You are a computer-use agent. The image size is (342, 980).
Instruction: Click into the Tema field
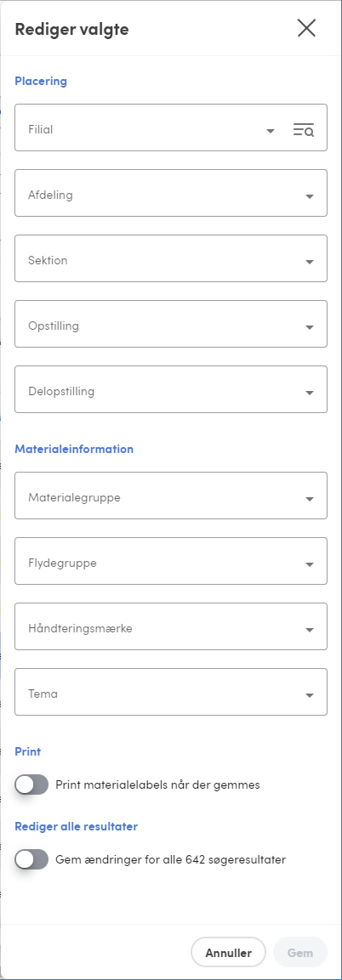tap(171, 692)
